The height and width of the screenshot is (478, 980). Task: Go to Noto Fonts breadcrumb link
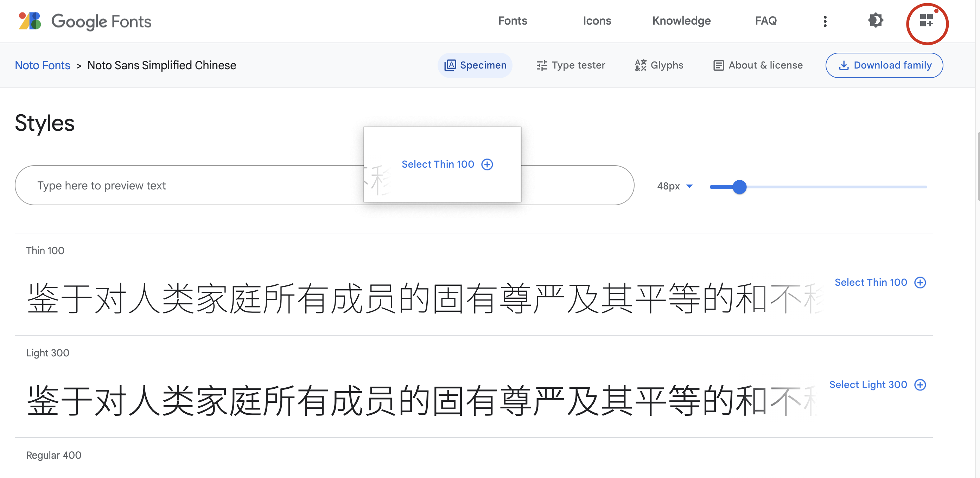(42, 65)
